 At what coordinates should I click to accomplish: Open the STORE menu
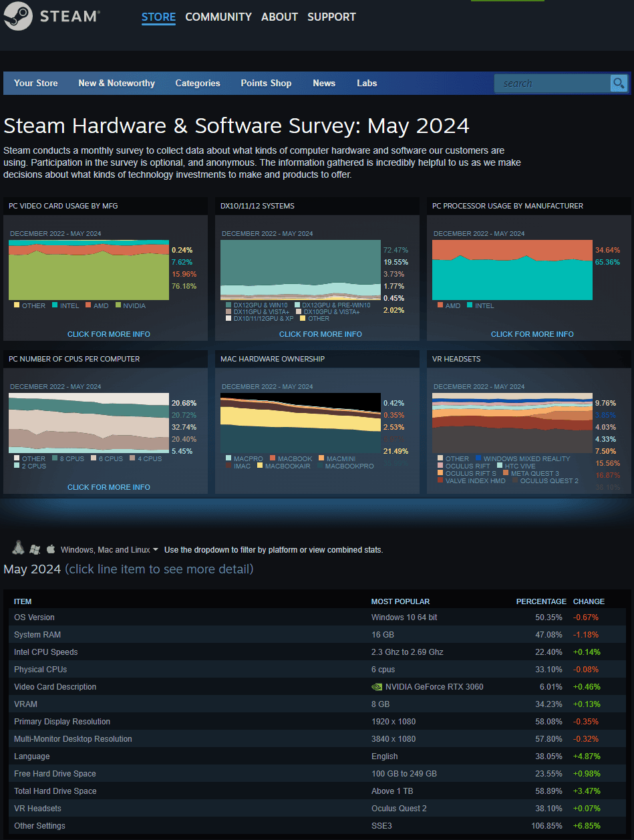tap(158, 17)
